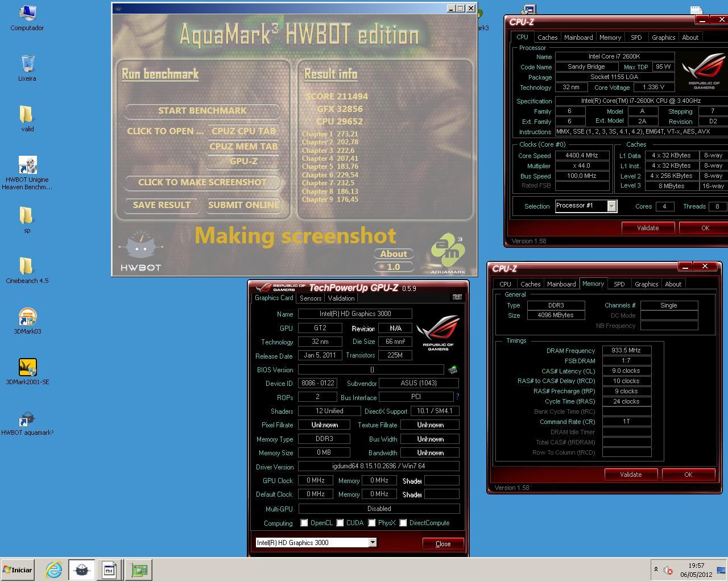728x582 pixels.
Task: Click SAVE RESULT in Aquamark
Action: point(162,205)
